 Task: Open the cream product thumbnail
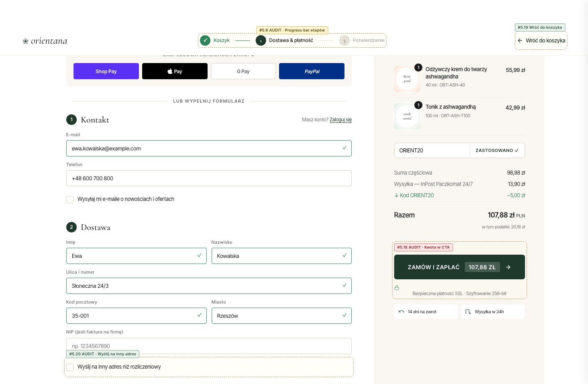pyautogui.click(x=407, y=79)
